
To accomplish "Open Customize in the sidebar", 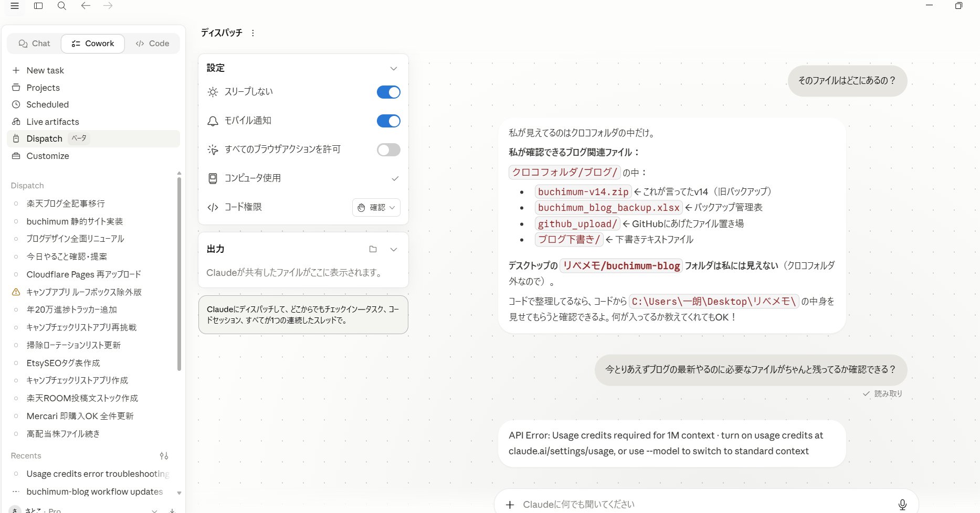I will click(93, 156).
